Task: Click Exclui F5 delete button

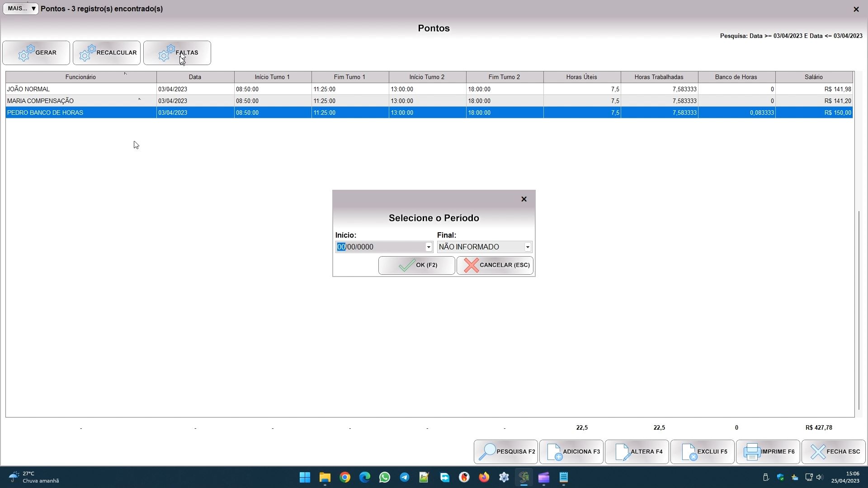Action: point(703,452)
